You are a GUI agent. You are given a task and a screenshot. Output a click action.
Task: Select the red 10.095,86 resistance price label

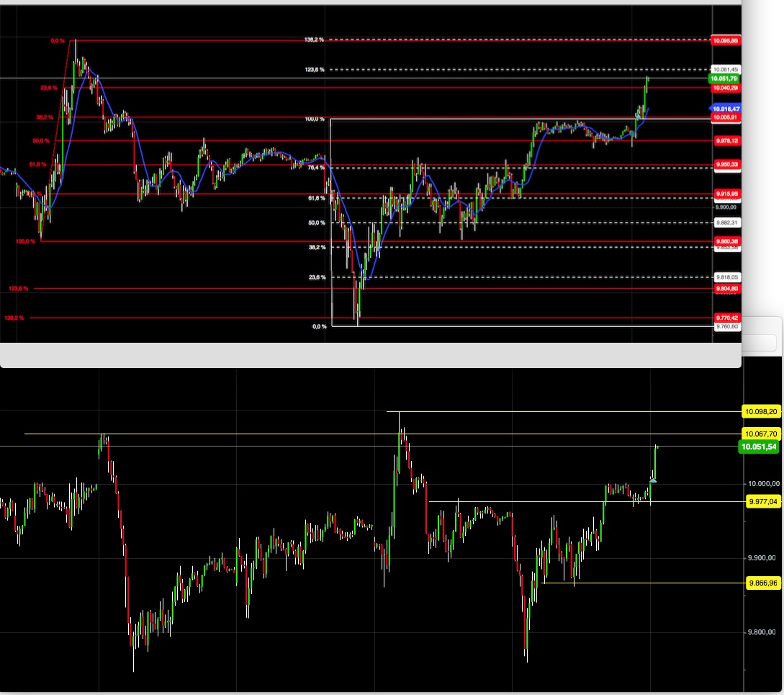[x=726, y=41]
